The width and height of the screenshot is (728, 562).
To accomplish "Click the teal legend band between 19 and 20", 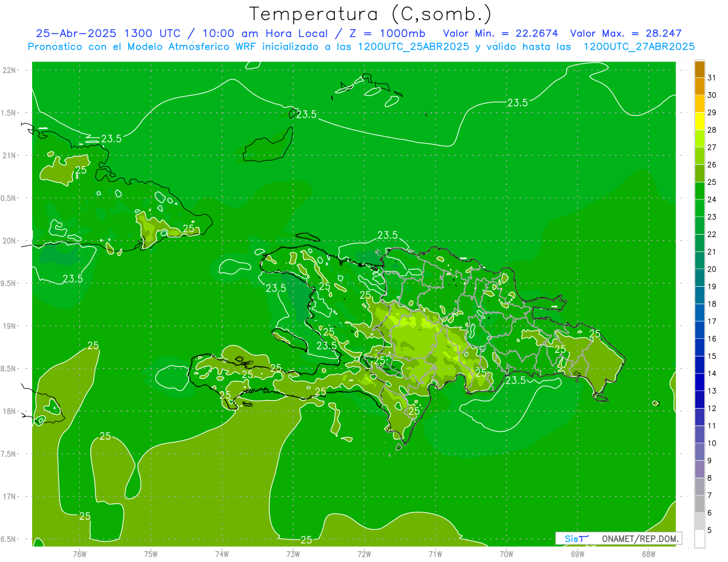I will tap(699, 278).
